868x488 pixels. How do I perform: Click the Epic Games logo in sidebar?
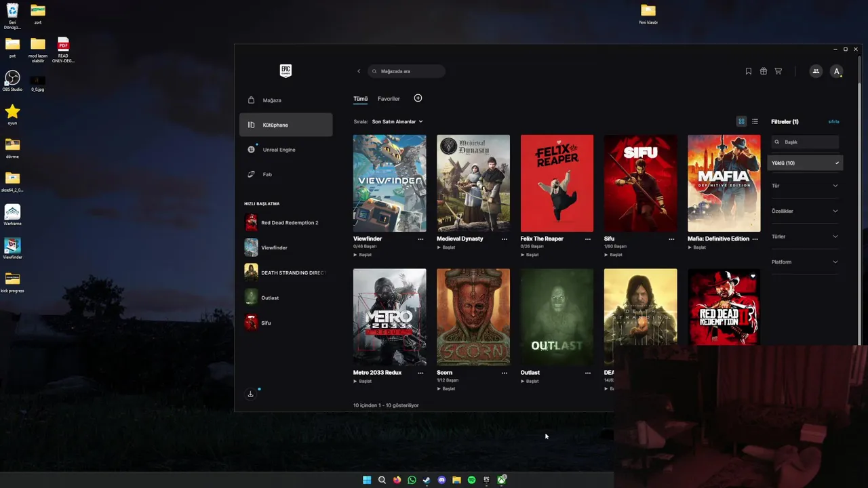285,71
